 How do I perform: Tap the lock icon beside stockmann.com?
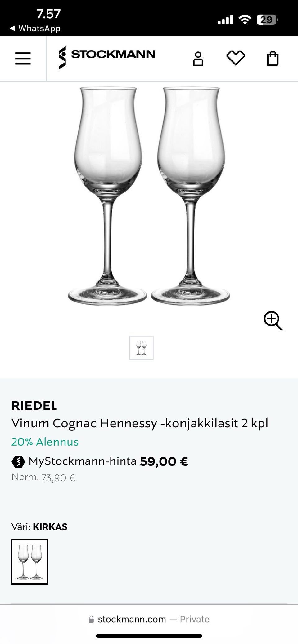[x=91, y=619]
